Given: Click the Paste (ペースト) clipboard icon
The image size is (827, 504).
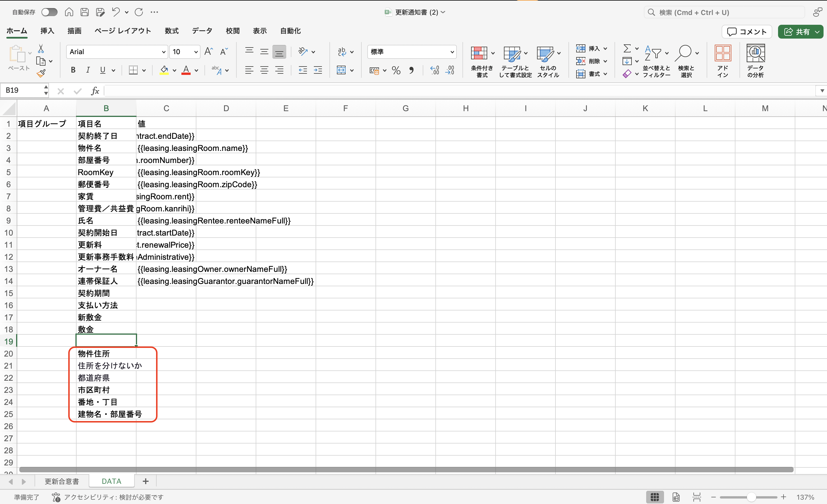Looking at the screenshot, I should point(18,54).
